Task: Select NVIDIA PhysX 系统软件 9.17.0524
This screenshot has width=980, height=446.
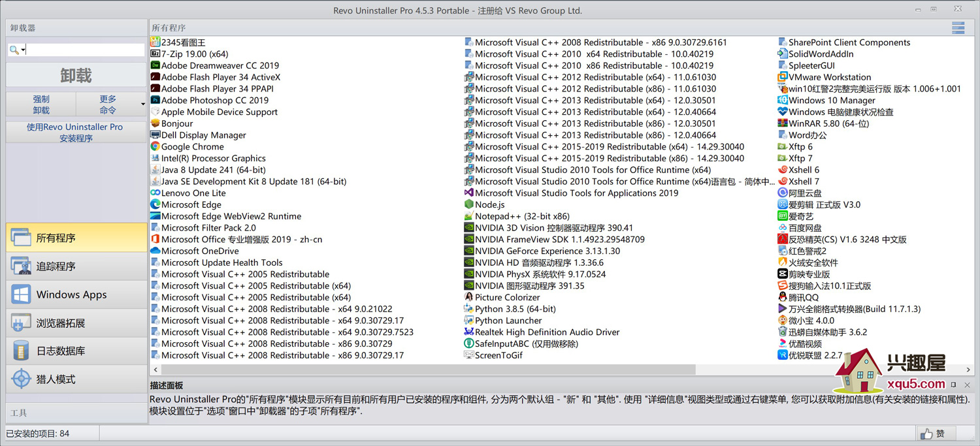Action: [x=534, y=274]
